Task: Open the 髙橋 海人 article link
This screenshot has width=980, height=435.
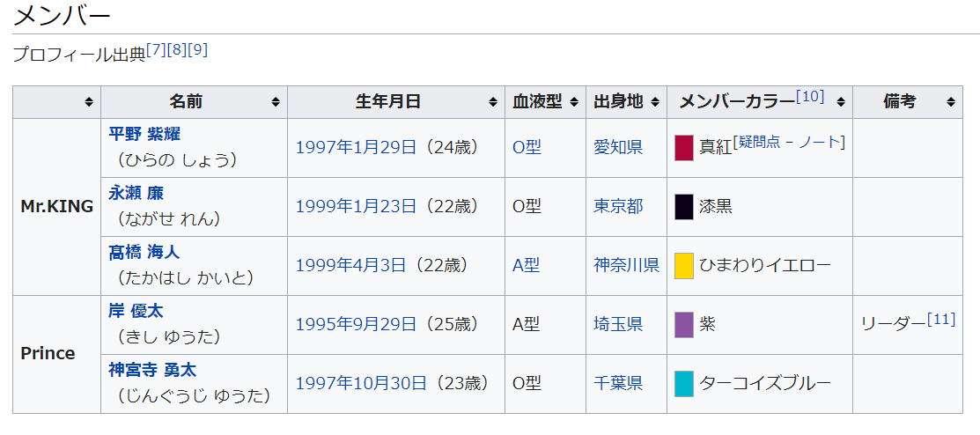Action: [x=144, y=252]
